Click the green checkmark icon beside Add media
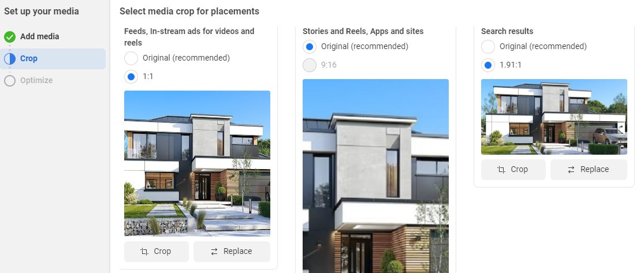 pos(10,37)
